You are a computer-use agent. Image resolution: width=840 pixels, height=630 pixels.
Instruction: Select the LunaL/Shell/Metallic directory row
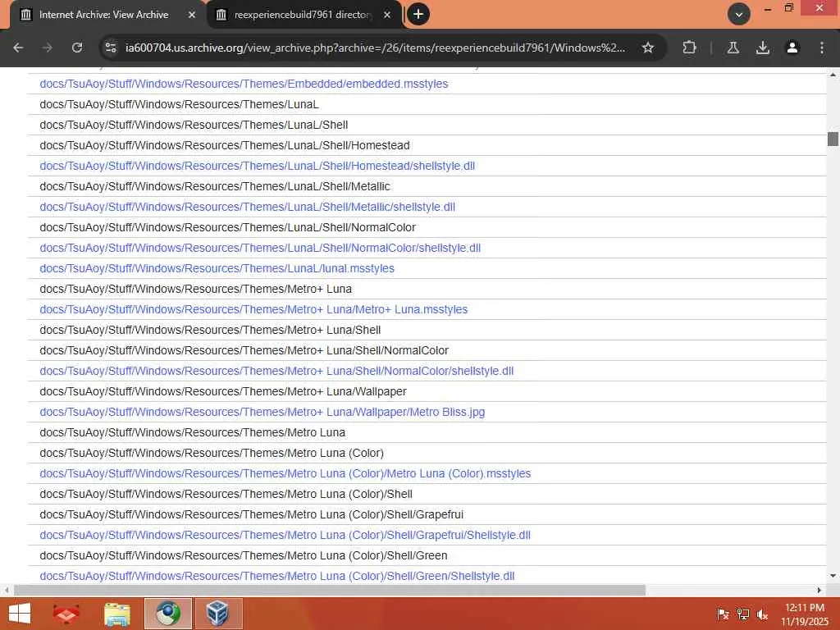427,186
